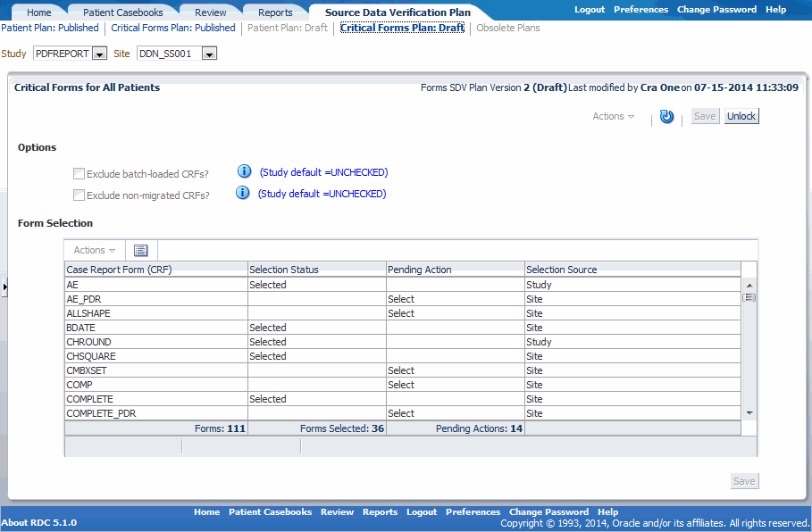
Task: Click Change Password in top header
Action: click(x=716, y=9)
